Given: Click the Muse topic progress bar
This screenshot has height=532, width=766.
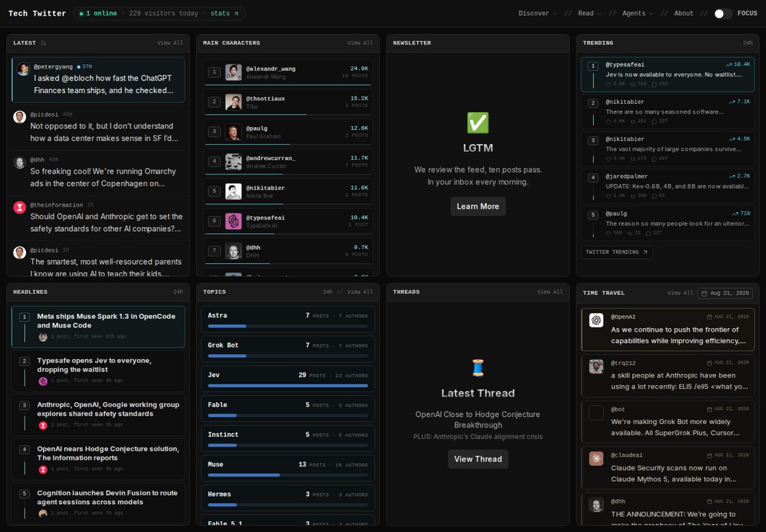Looking at the screenshot, I should 288,475.
